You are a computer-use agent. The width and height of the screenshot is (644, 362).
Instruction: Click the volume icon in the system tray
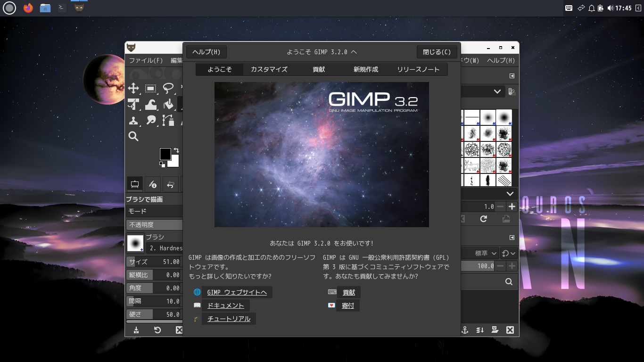click(x=611, y=8)
